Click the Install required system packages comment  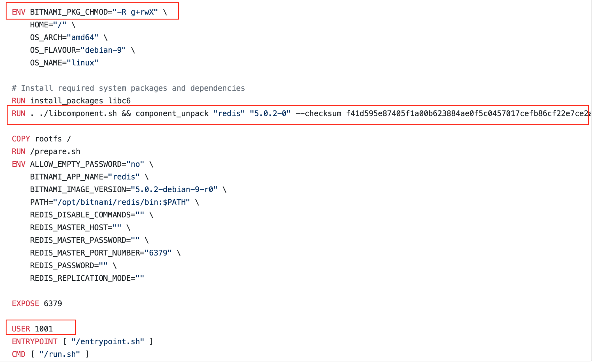(x=128, y=88)
